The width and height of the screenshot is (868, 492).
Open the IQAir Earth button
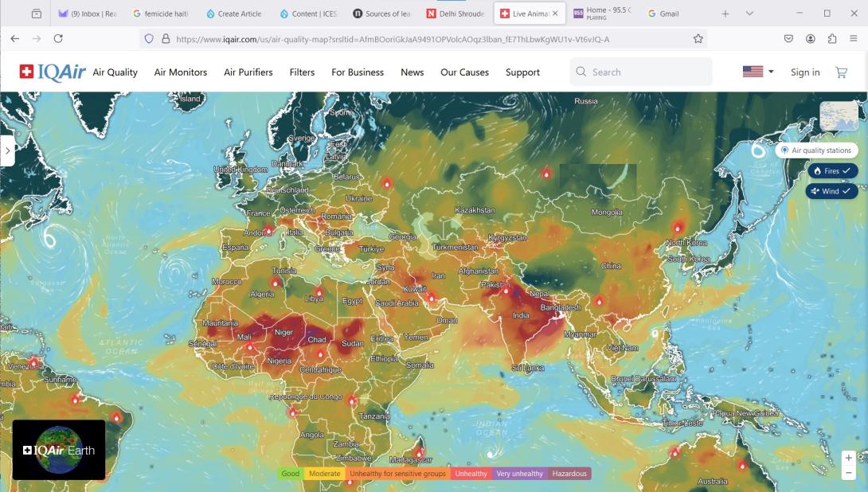[59, 450]
